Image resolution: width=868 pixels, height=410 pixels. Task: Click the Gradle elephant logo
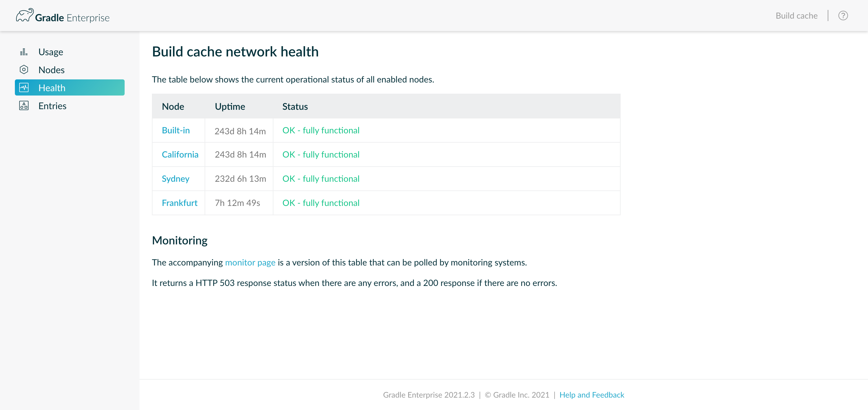pyautogui.click(x=24, y=15)
